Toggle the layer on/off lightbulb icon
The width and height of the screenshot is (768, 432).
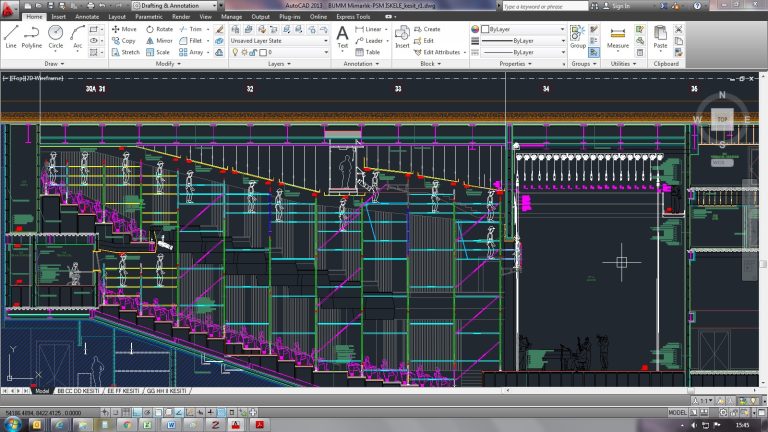click(235, 52)
